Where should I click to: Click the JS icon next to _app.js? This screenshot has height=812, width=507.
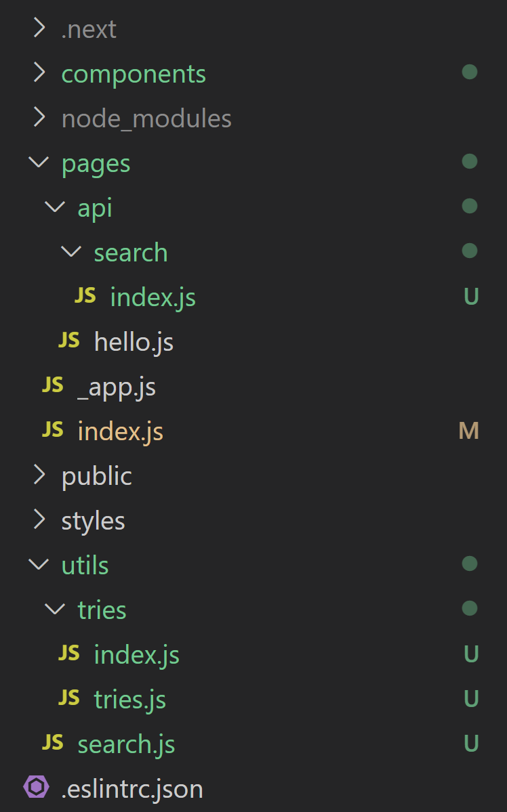click(53, 385)
